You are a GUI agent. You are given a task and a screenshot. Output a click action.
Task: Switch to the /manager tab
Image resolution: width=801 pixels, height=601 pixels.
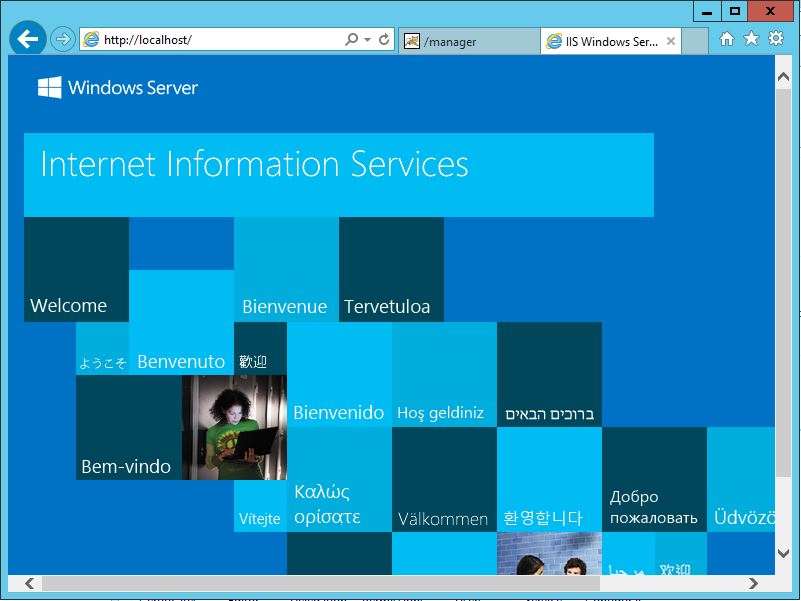[468, 41]
